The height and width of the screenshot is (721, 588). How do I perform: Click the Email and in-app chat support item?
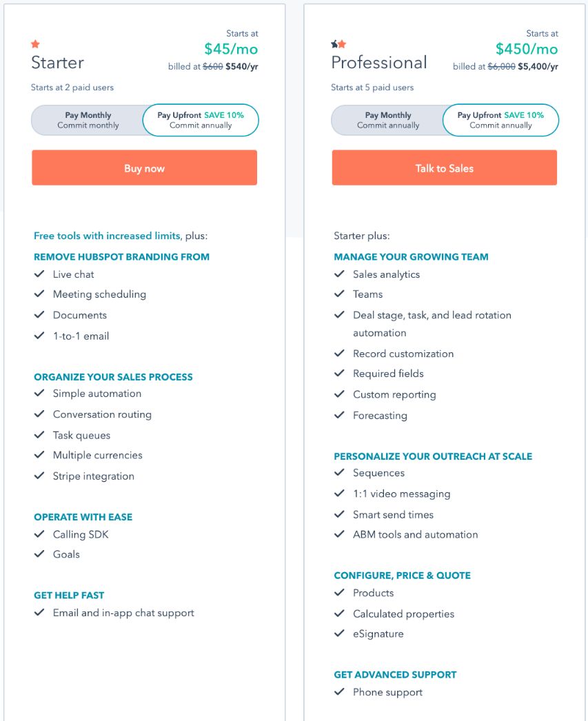[x=123, y=613]
